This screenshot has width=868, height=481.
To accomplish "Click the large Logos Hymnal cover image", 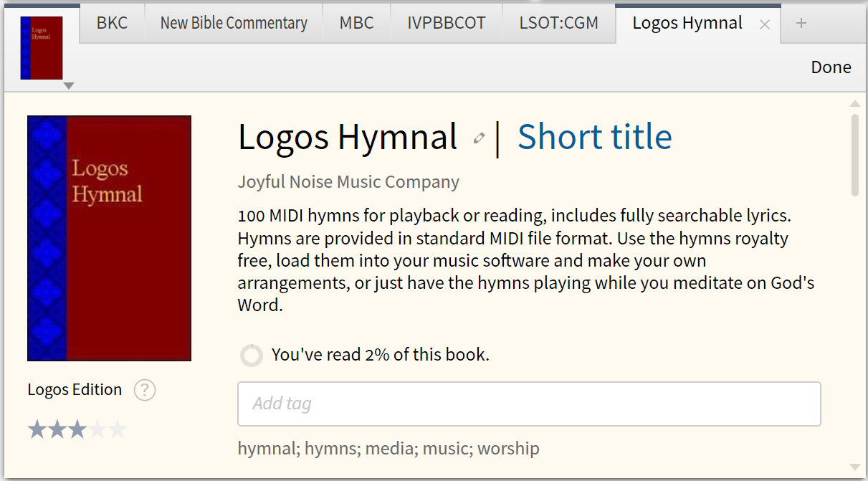I will [x=109, y=238].
